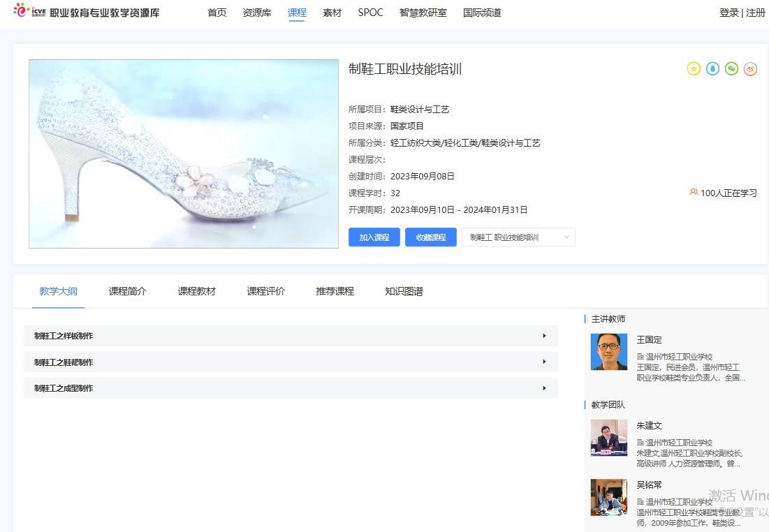This screenshot has width=769, height=532.
Task: Open teacher name 朱建文
Action: click(x=650, y=426)
